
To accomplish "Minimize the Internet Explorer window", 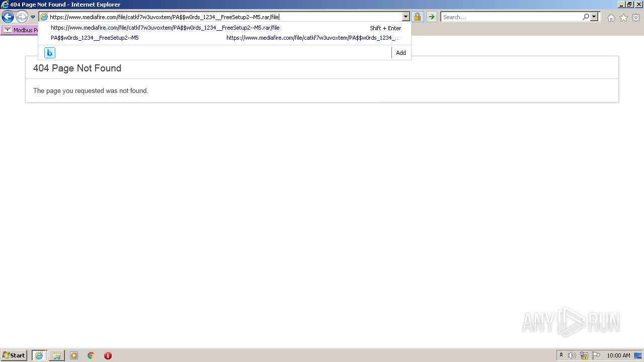I will [x=621, y=5].
